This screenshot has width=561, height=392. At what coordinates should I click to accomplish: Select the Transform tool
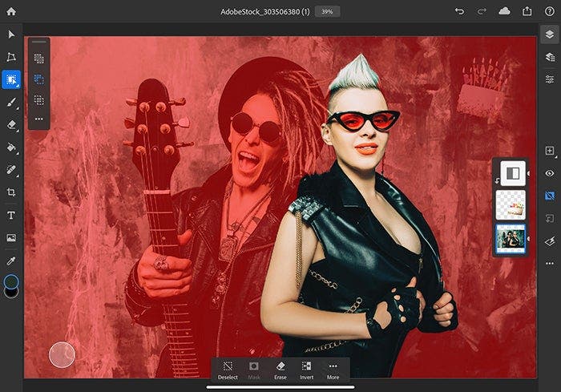click(x=11, y=57)
